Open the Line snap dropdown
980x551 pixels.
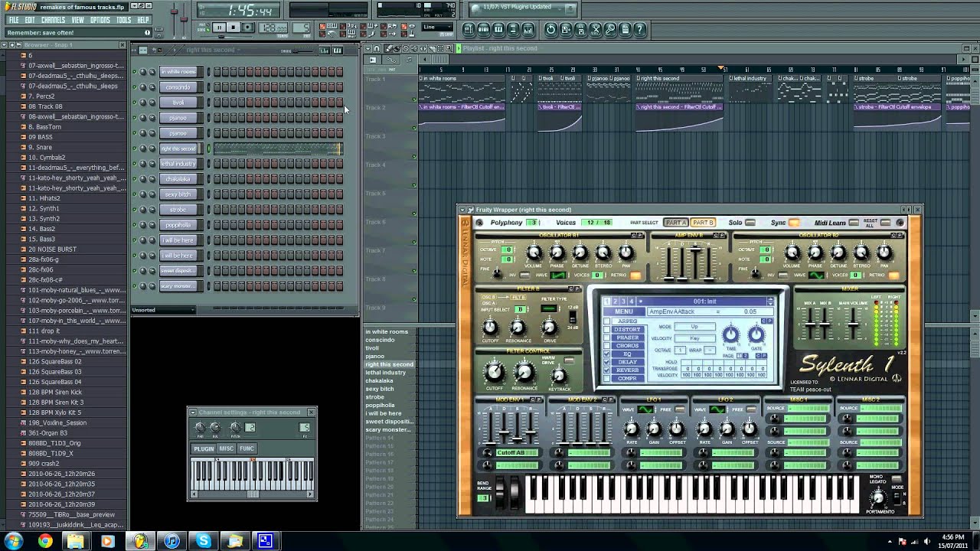coord(438,28)
